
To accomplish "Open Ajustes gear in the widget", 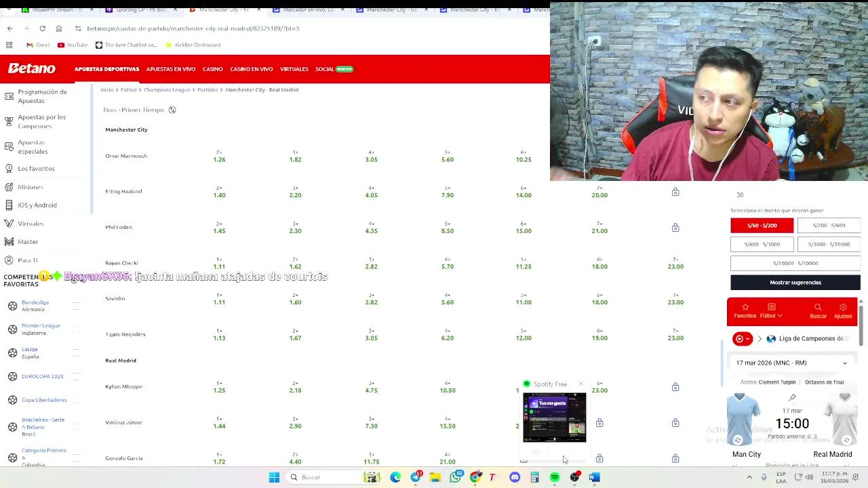I will coord(843,311).
